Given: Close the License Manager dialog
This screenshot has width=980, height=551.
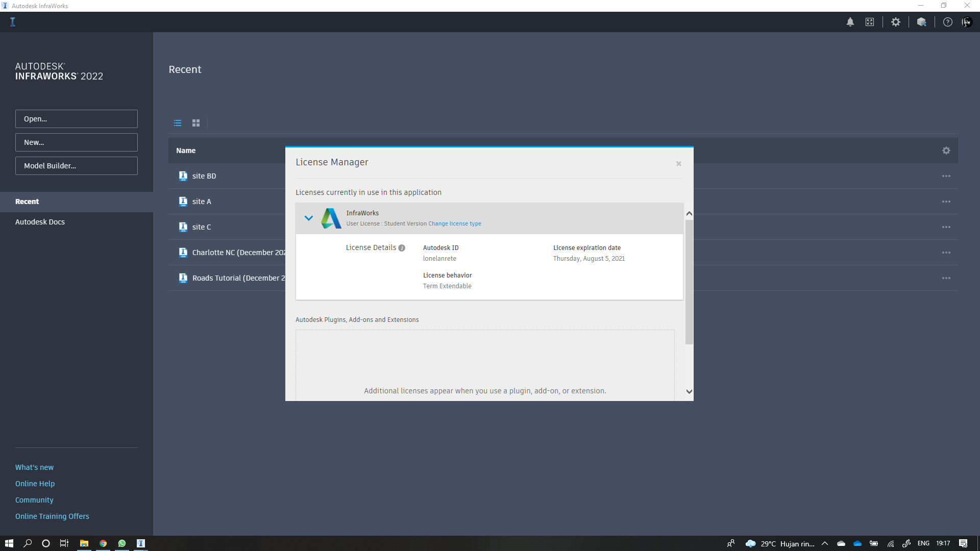Looking at the screenshot, I should pos(679,164).
